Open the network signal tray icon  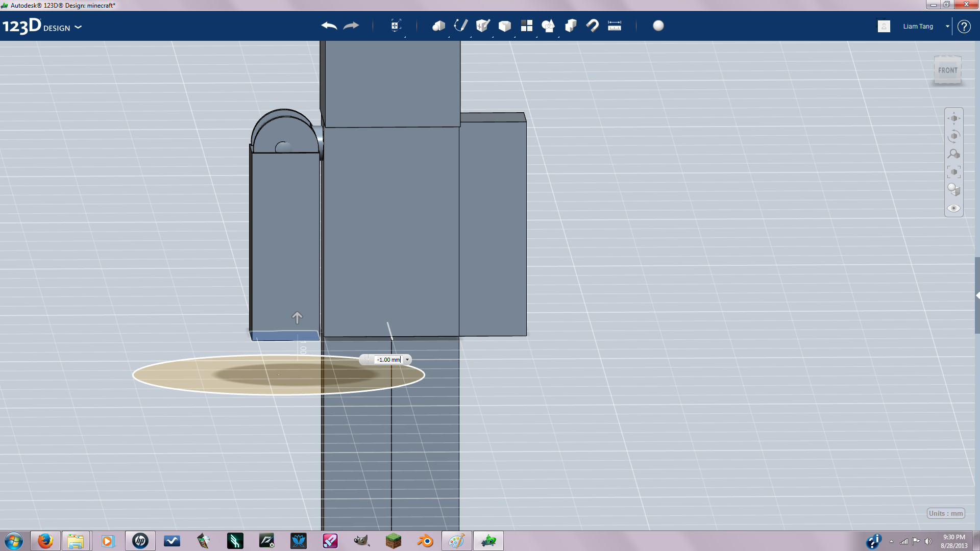[904, 541]
